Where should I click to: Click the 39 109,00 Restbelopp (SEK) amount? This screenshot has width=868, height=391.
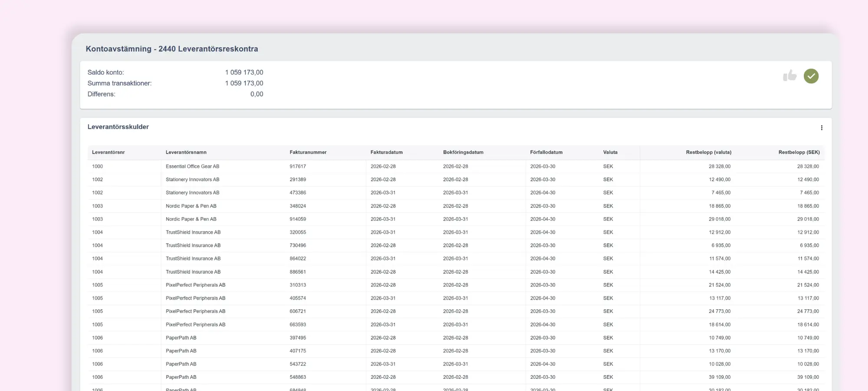coord(808,377)
